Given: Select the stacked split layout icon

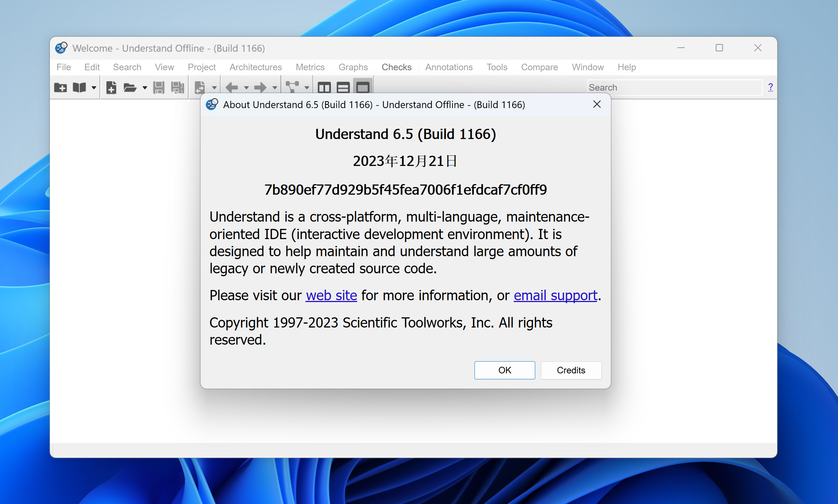Looking at the screenshot, I should tap(343, 87).
